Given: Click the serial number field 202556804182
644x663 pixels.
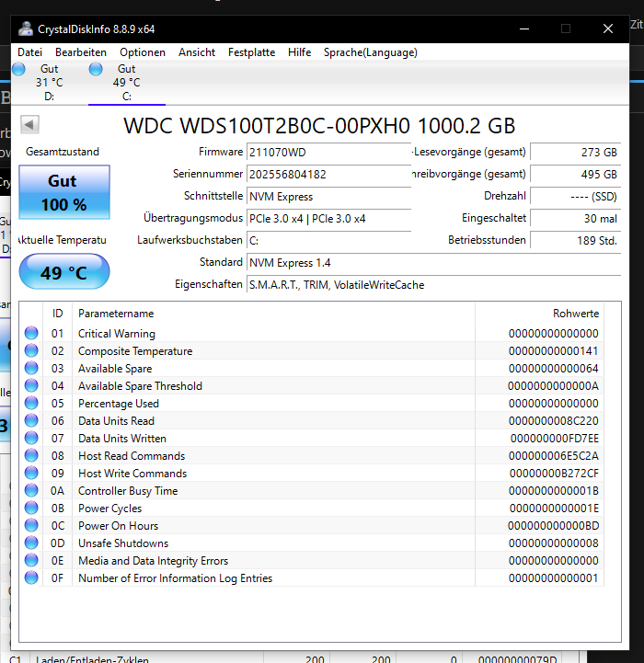Looking at the screenshot, I should tap(328, 174).
